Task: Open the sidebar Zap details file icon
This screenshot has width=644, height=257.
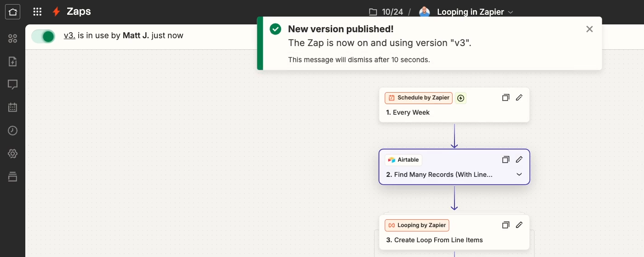Action: 12,62
